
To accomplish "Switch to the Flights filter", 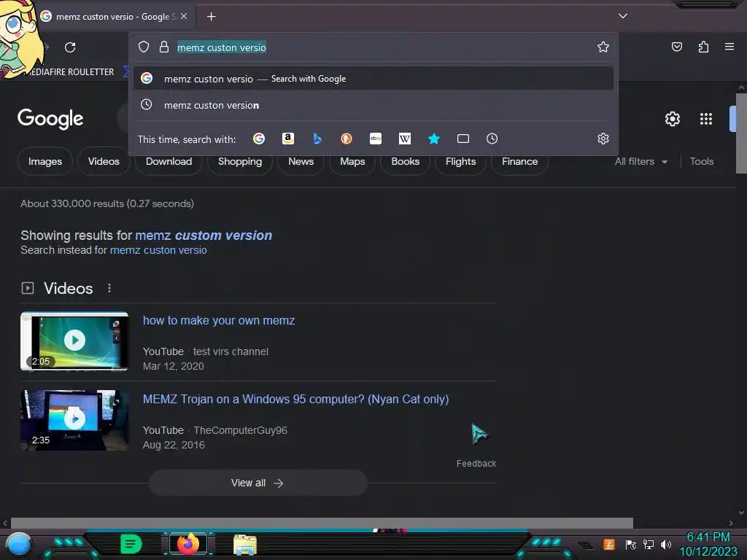I will click(x=460, y=161).
